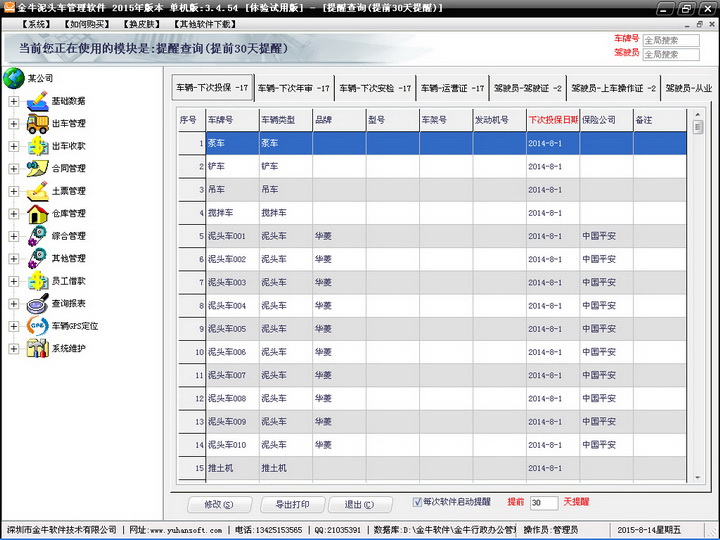720x540 pixels.
Task: Open the 【其他软件下载】 menu
Action: 205,24
